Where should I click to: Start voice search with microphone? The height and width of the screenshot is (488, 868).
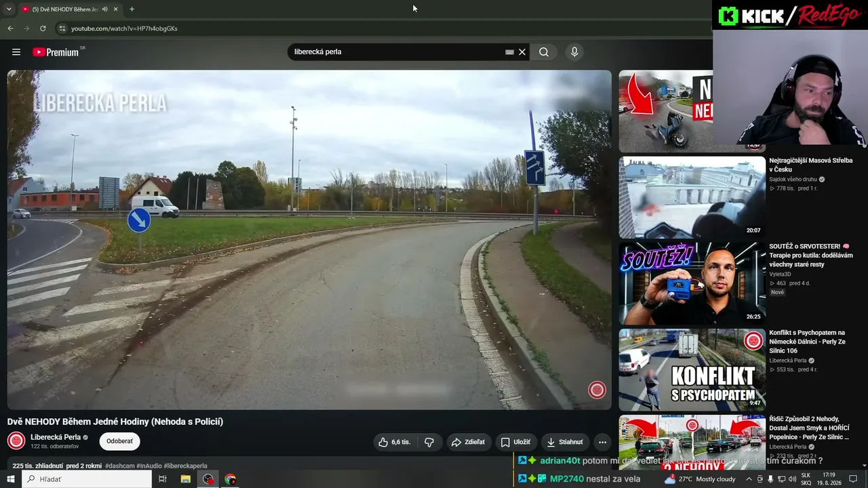pos(574,52)
